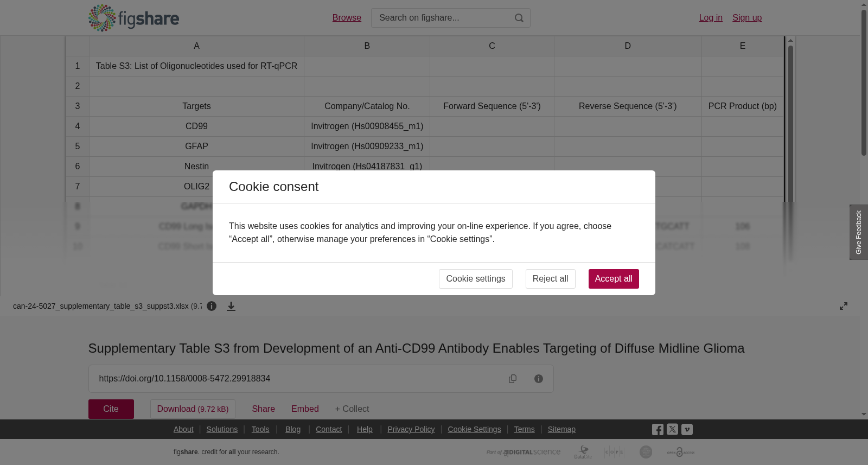Focus the Search on figshare field

tap(442, 18)
